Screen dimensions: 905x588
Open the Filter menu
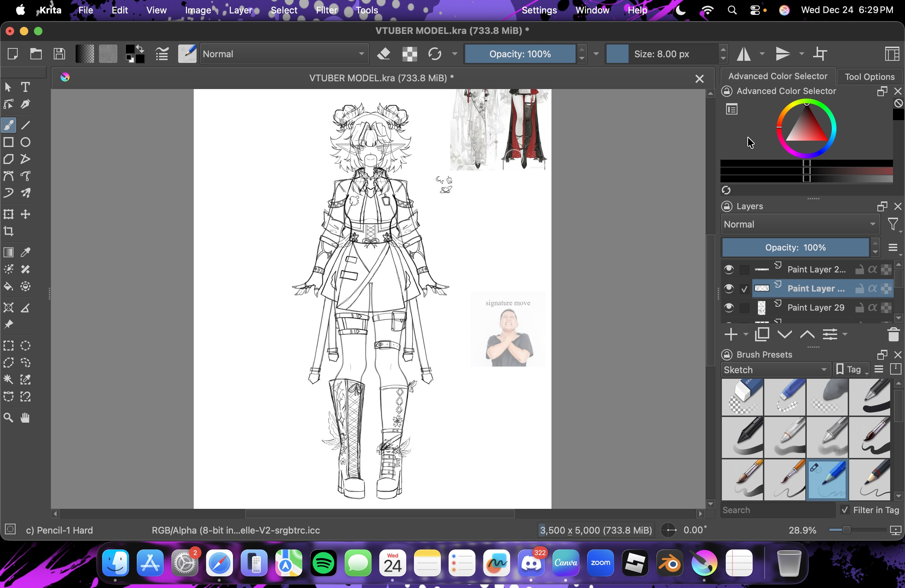click(x=326, y=10)
